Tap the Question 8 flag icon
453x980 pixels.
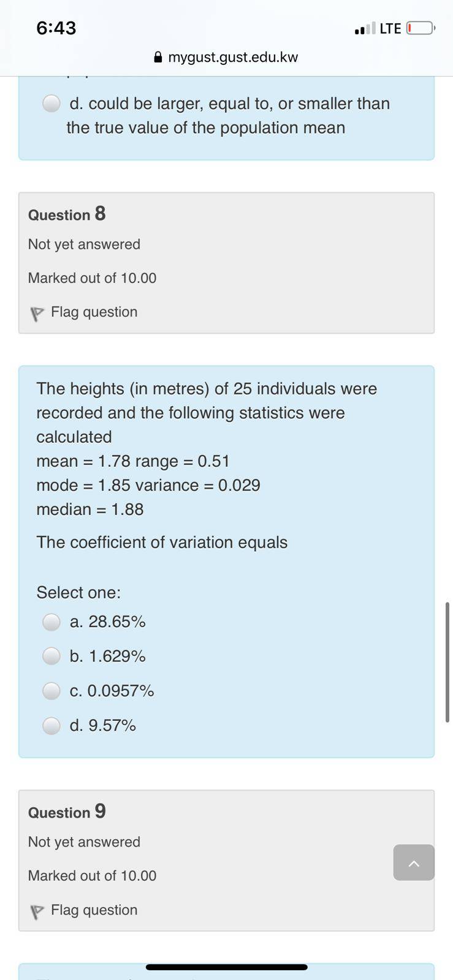[37, 314]
